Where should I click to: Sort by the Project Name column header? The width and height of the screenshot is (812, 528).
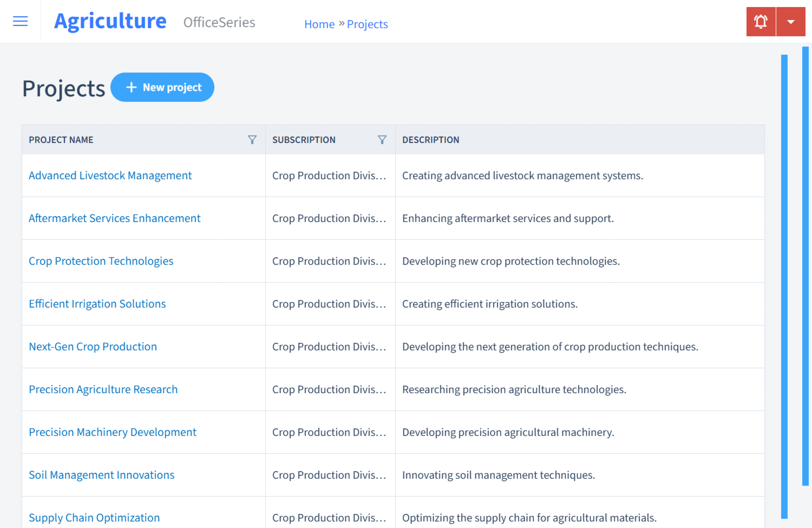point(61,140)
